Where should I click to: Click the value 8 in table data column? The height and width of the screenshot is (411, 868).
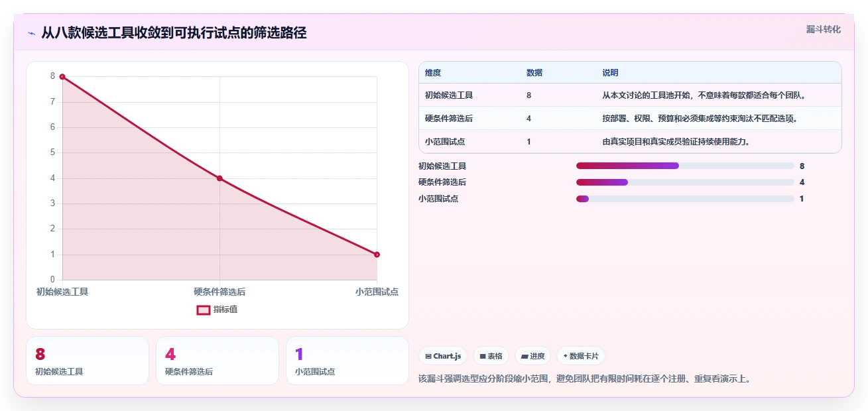click(528, 95)
